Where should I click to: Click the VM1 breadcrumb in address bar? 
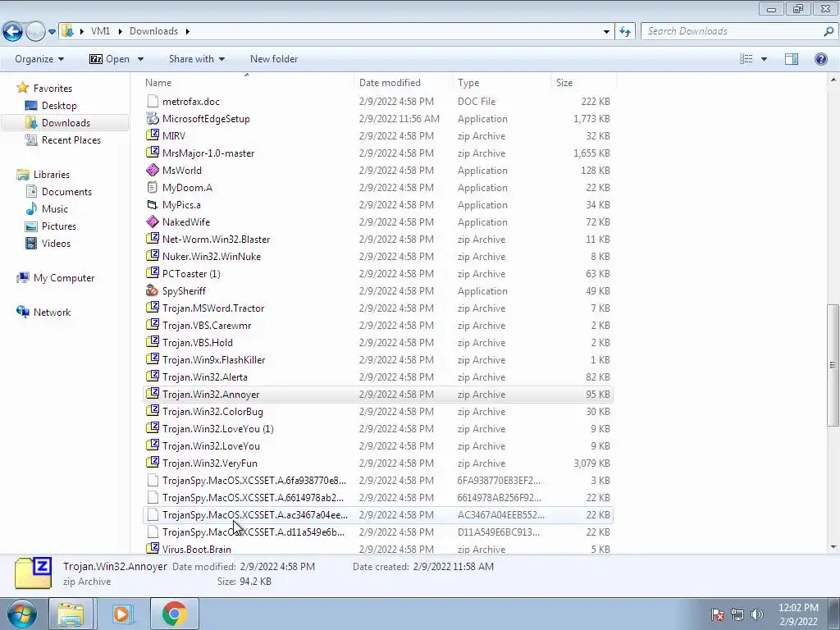point(100,31)
